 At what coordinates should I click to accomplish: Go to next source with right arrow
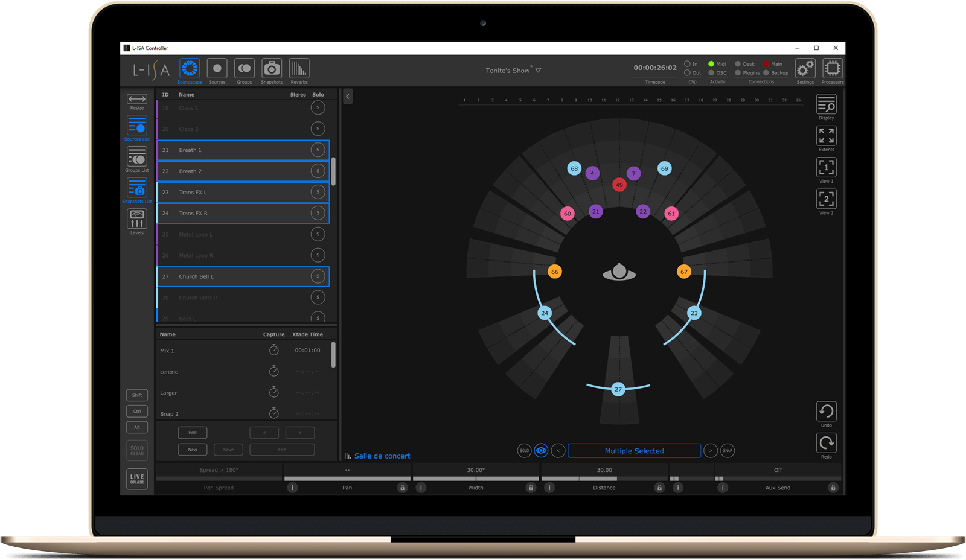click(711, 451)
